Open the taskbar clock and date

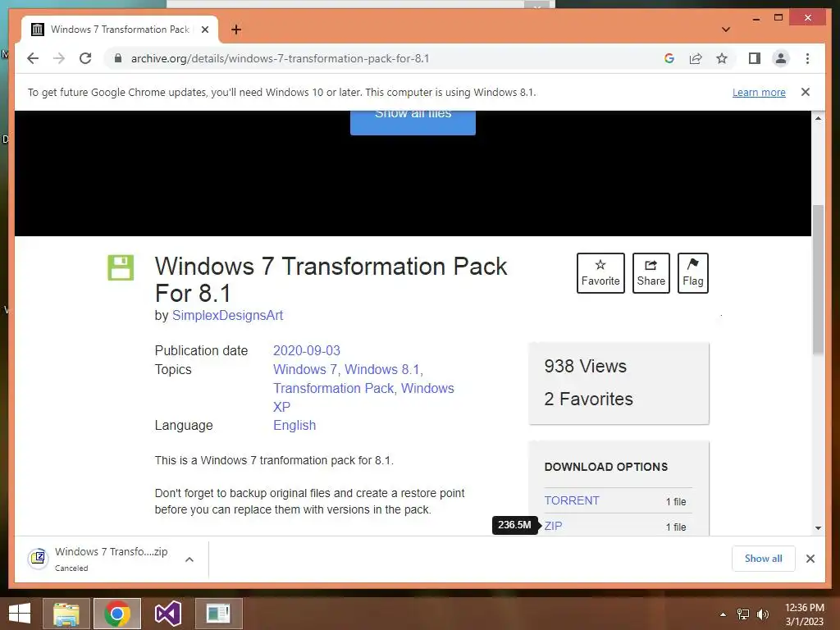(x=804, y=614)
